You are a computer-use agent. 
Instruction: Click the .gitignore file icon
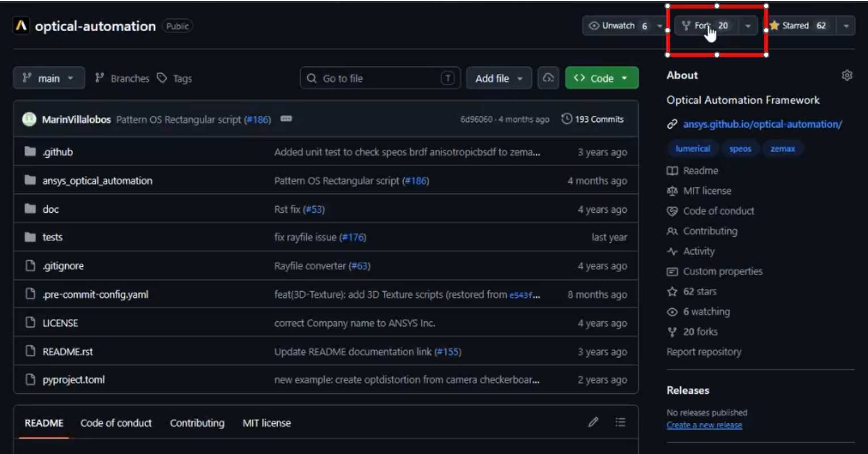[31, 266]
